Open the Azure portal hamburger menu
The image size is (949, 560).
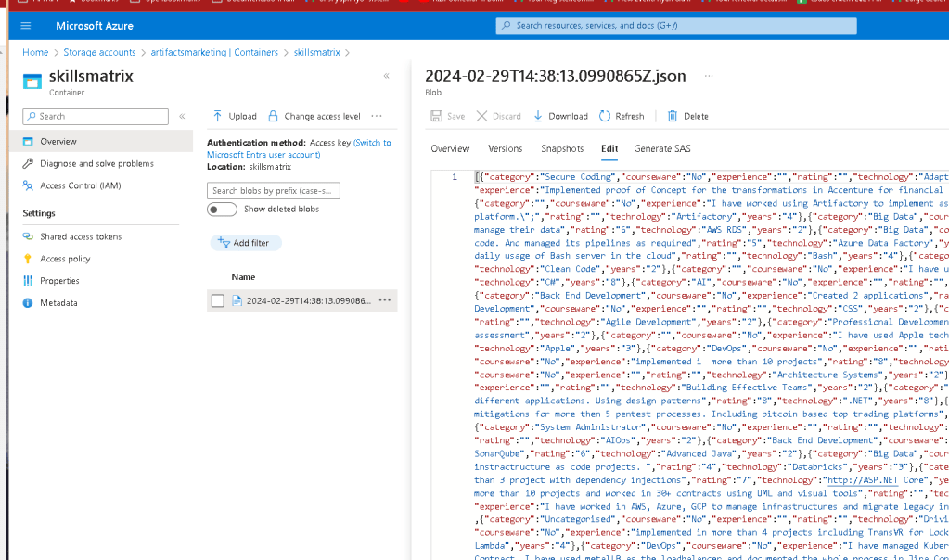[x=25, y=25]
